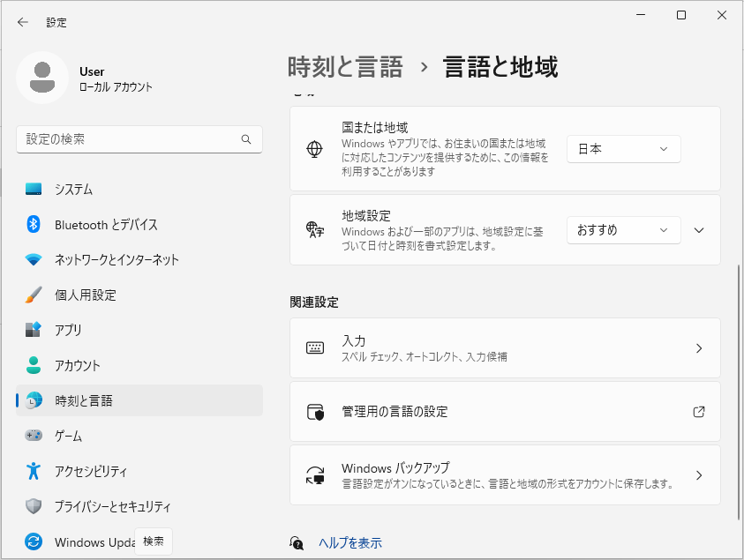Open the Windows バックアップ card
This screenshot has width=744, height=560.
click(x=505, y=475)
